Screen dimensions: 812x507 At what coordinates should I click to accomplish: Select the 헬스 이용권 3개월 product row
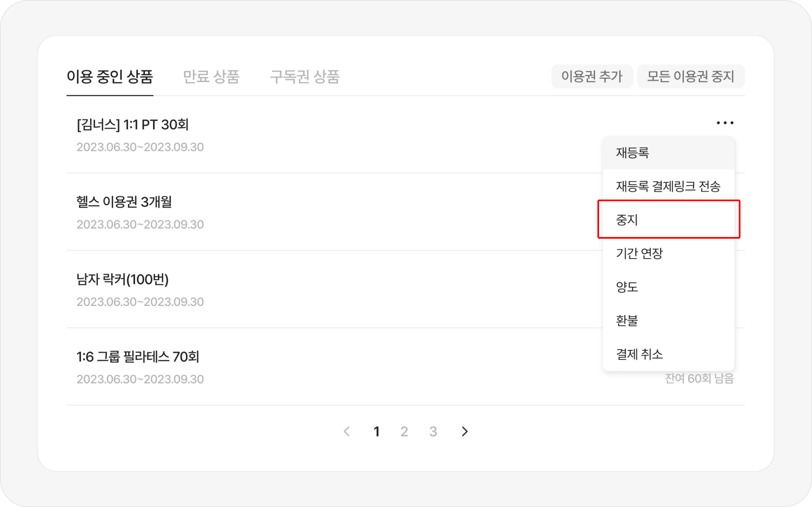click(x=125, y=202)
